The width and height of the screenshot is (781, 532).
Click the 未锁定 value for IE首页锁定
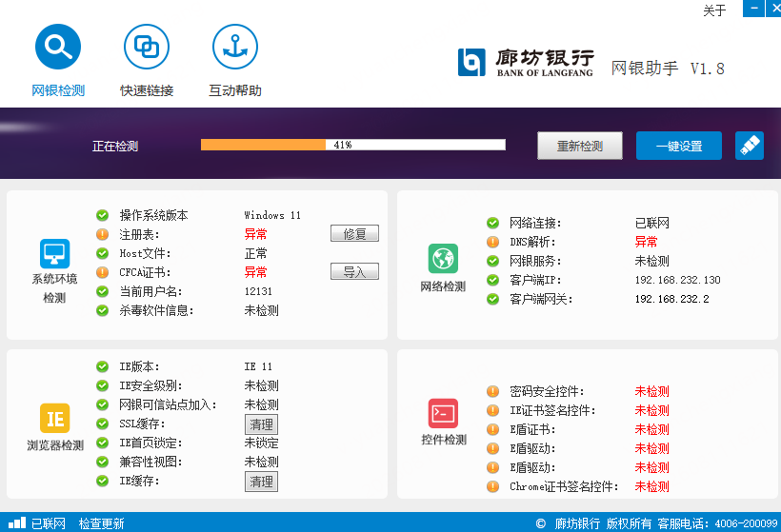coord(262,443)
